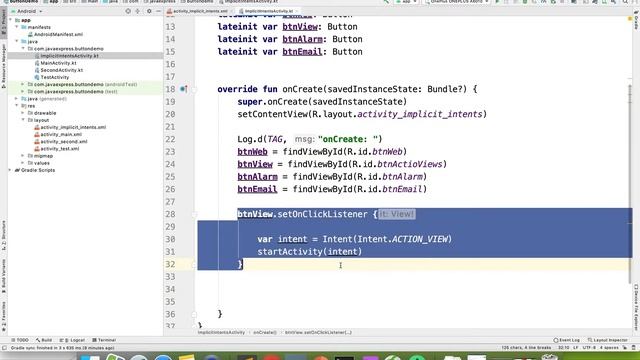Open Build Variants side tab
The width and height of the screenshot is (640, 360).
tap(4, 276)
